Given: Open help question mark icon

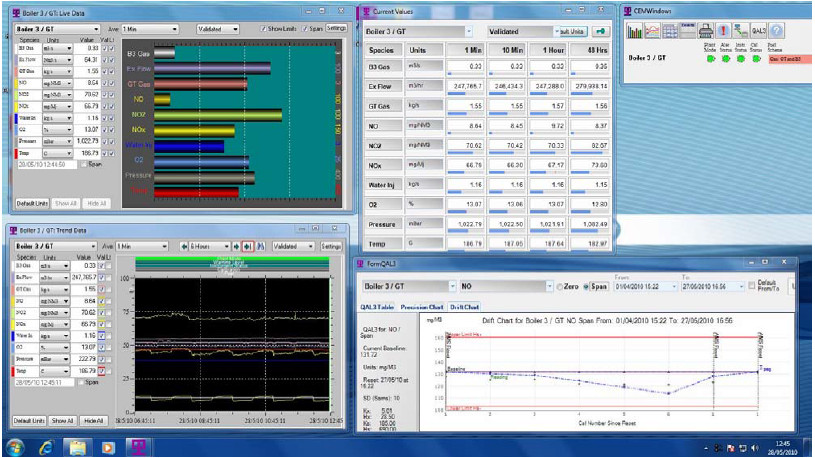Looking at the screenshot, I should point(777,32).
